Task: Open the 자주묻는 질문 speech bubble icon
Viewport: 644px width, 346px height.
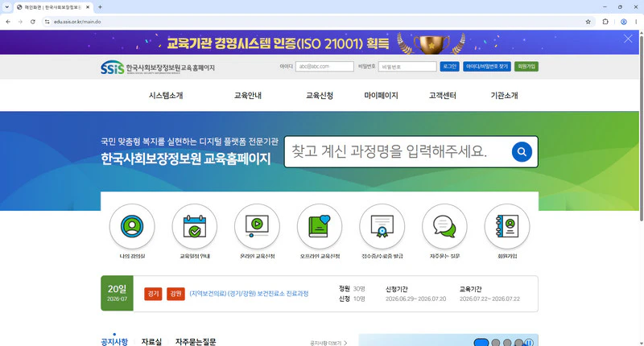Action: pos(444,227)
